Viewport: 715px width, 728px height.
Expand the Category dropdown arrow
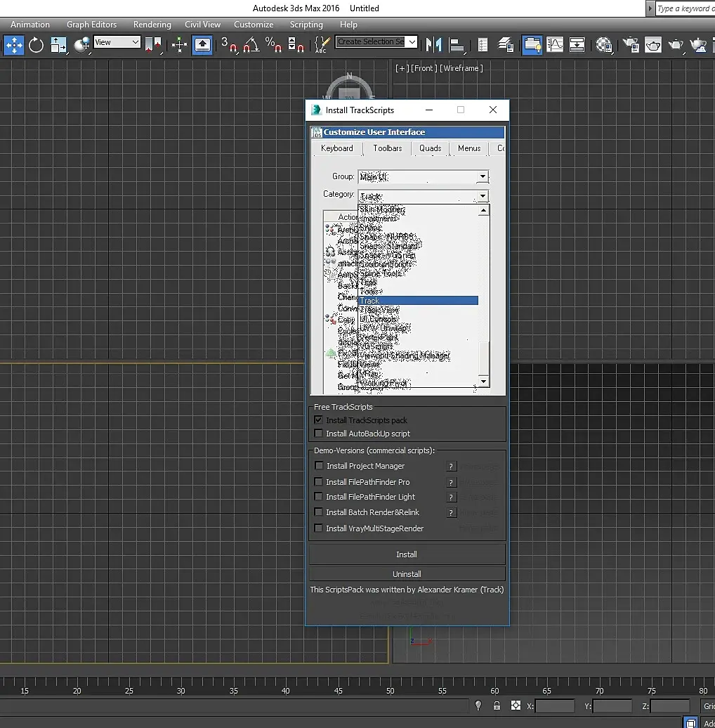click(x=483, y=196)
